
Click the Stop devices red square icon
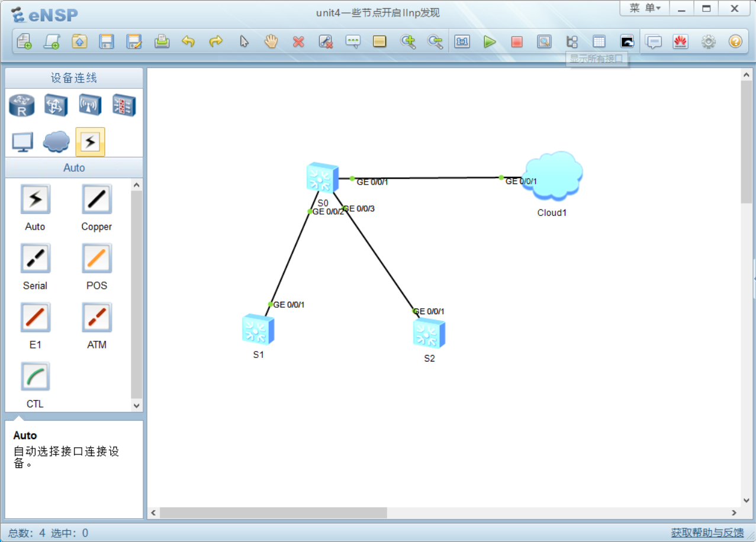click(x=517, y=42)
